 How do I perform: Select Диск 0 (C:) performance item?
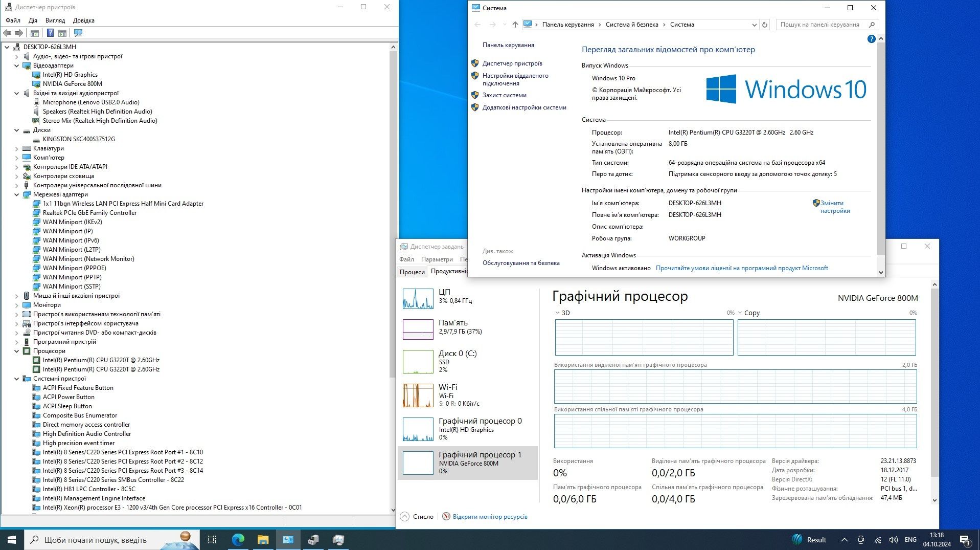(467, 361)
